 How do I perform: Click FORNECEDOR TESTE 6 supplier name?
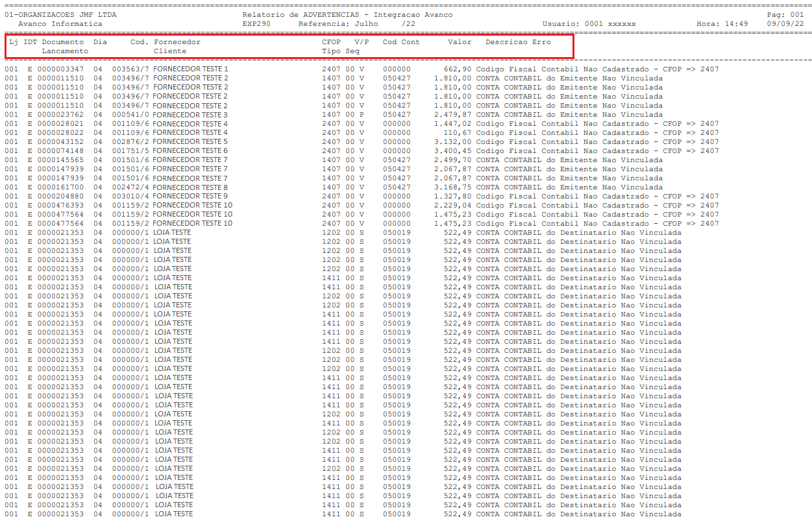coord(191,151)
